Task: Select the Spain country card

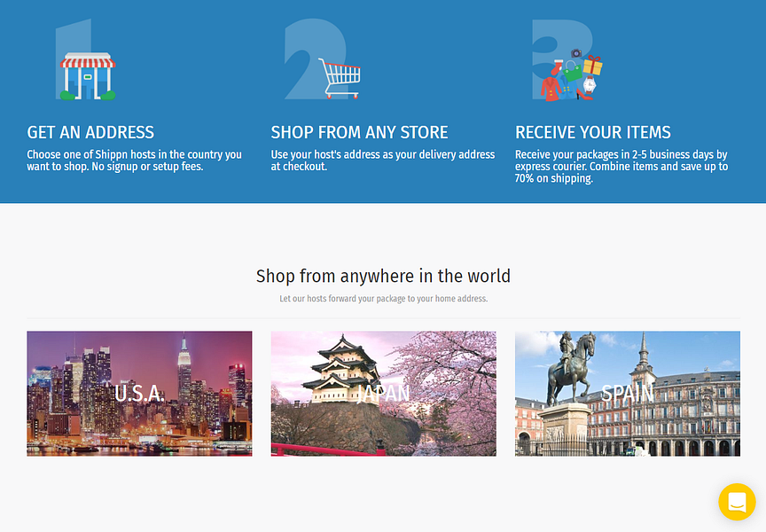Action: 628,394
